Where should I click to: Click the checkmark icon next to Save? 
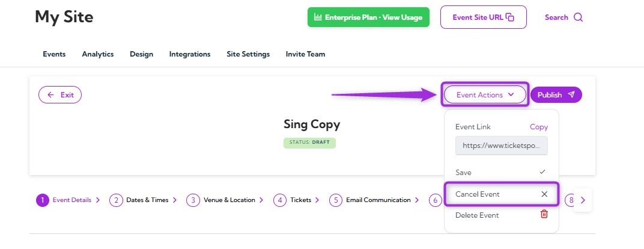click(x=542, y=172)
